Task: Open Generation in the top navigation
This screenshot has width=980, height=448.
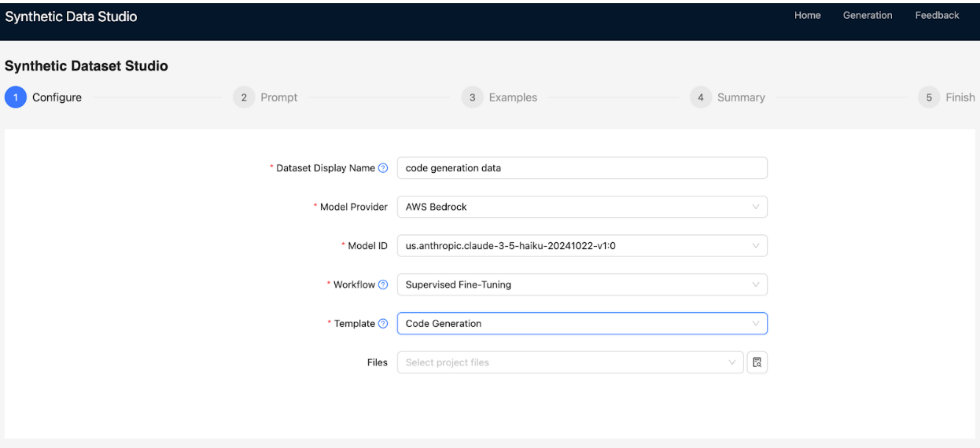Action: [868, 16]
